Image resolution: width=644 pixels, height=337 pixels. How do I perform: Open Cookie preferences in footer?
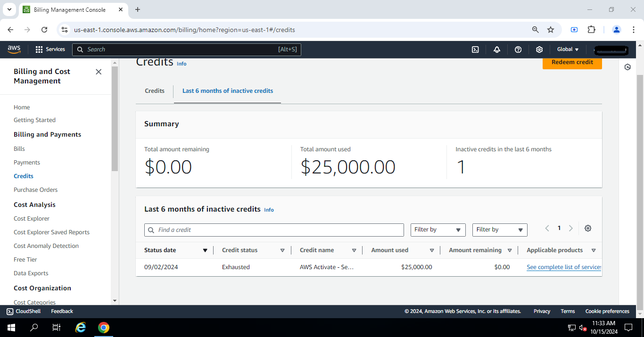pyautogui.click(x=607, y=311)
